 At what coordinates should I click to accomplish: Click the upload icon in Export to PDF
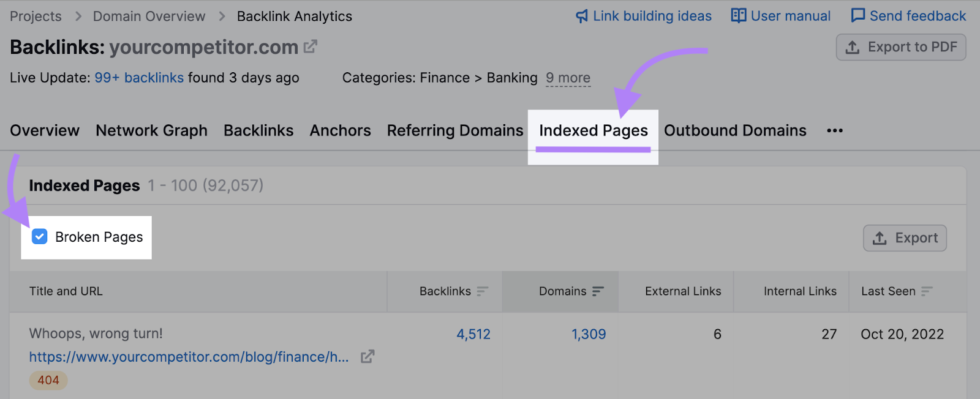click(854, 47)
